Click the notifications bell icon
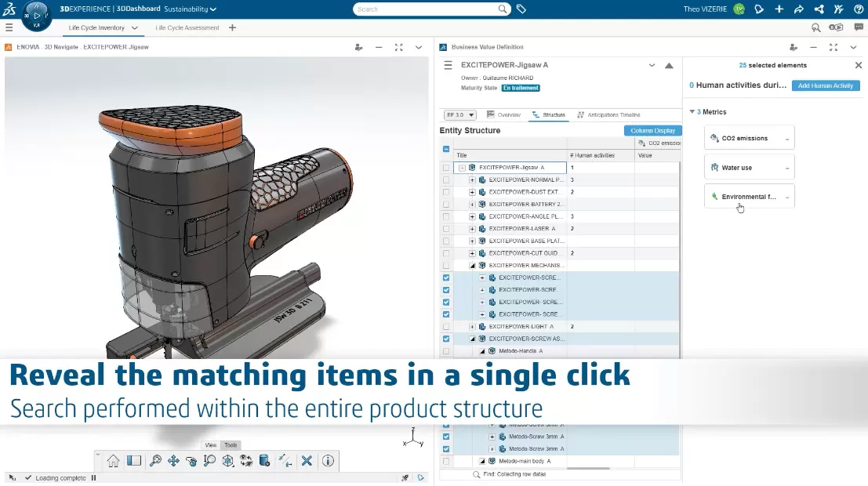 pyautogui.click(x=758, y=9)
